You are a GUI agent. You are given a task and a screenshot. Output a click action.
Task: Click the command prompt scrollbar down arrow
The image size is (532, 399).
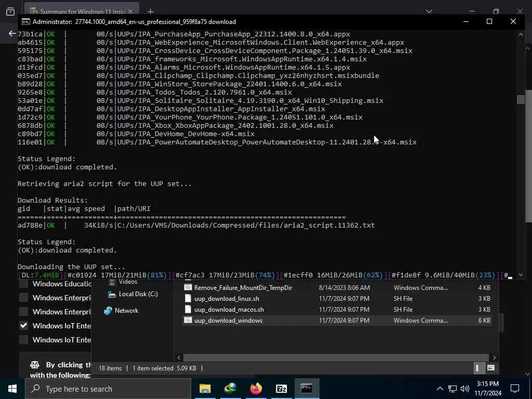(x=521, y=275)
